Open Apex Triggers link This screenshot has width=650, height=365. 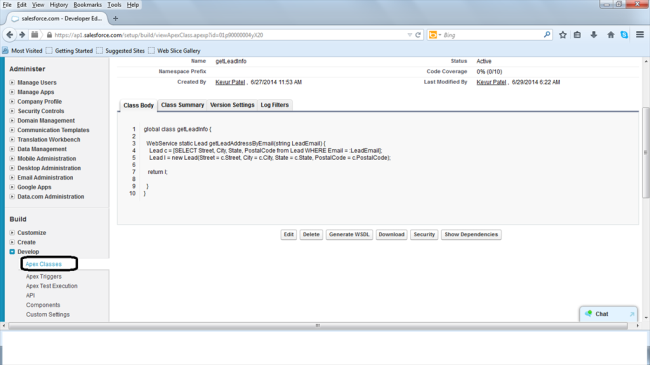point(44,277)
